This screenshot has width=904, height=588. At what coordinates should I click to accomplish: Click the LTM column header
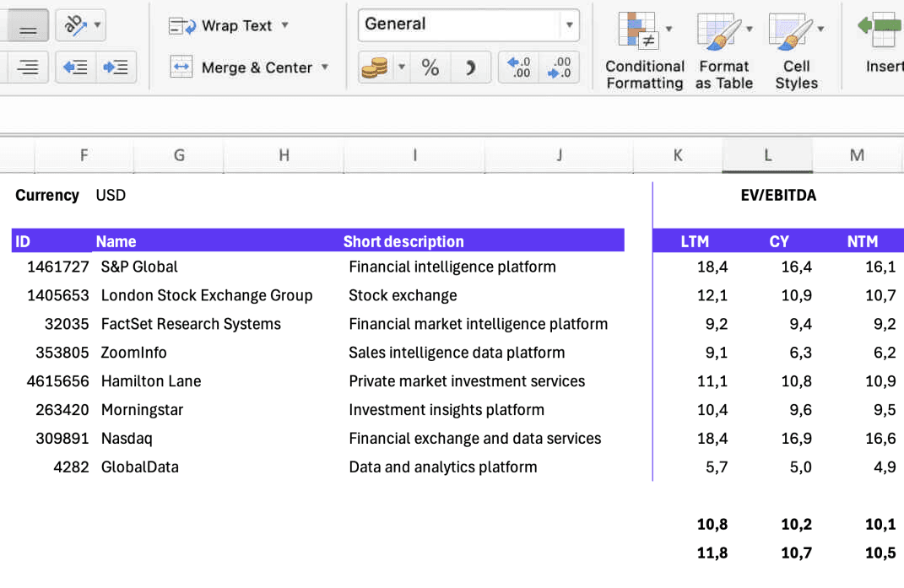695,241
